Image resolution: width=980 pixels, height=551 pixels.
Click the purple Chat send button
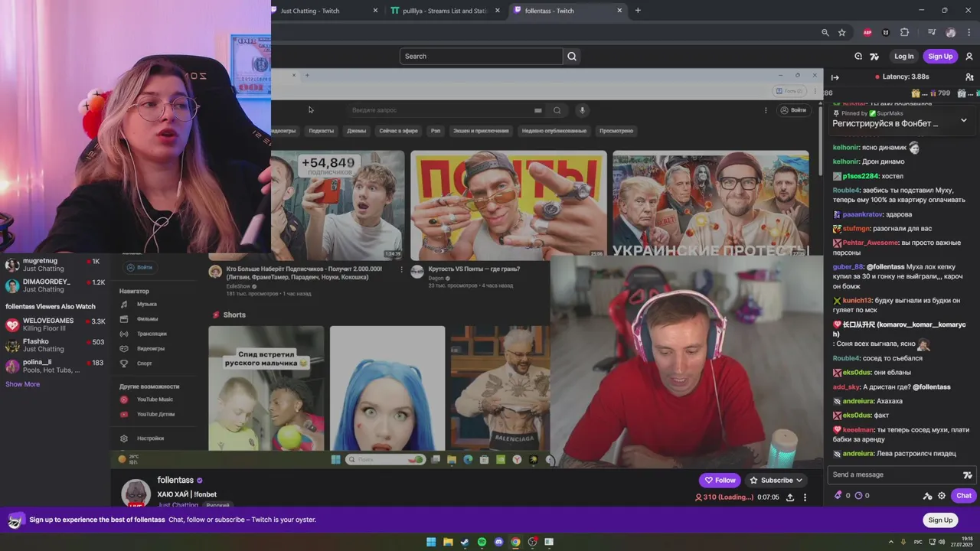pos(963,496)
